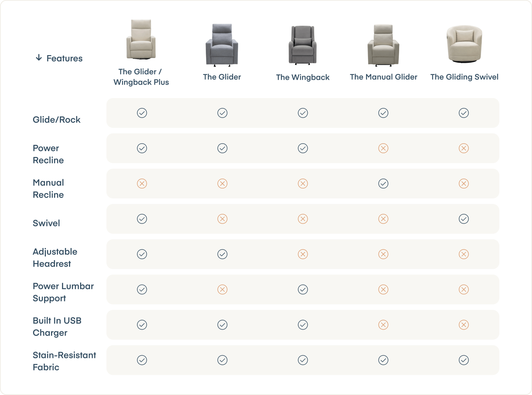This screenshot has height=395, width=532.
Task: Click the Manual Recline checkmark for Manual Glider
Action: click(x=383, y=184)
